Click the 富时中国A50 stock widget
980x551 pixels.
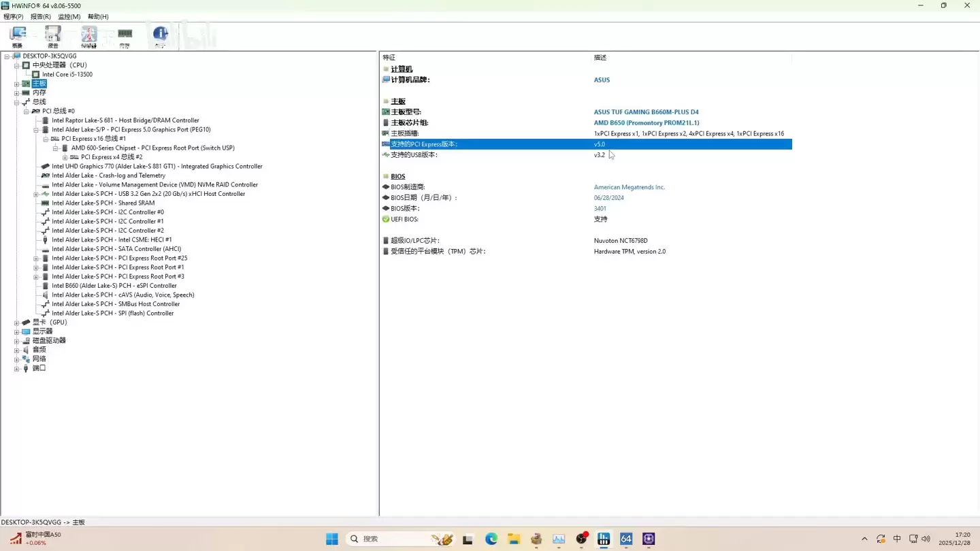[37, 537]
